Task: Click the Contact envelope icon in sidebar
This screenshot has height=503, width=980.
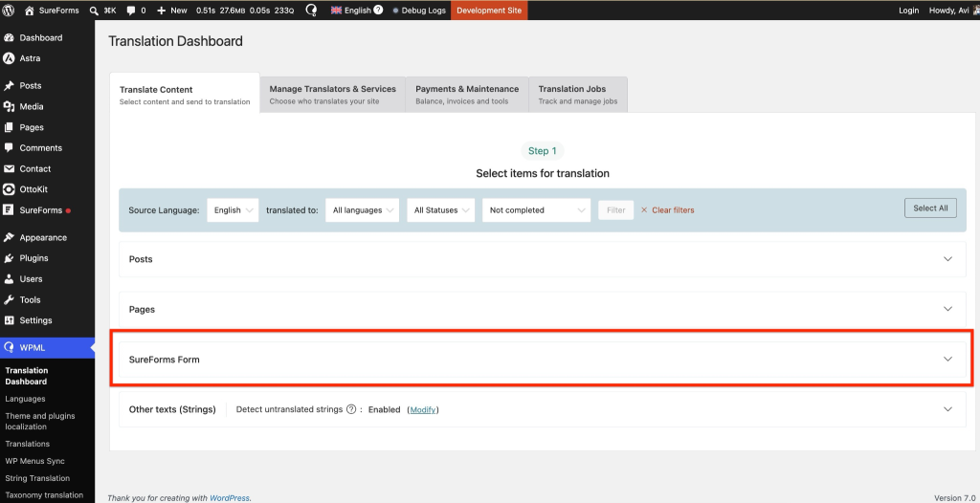Action: click(x=9, y=168)
